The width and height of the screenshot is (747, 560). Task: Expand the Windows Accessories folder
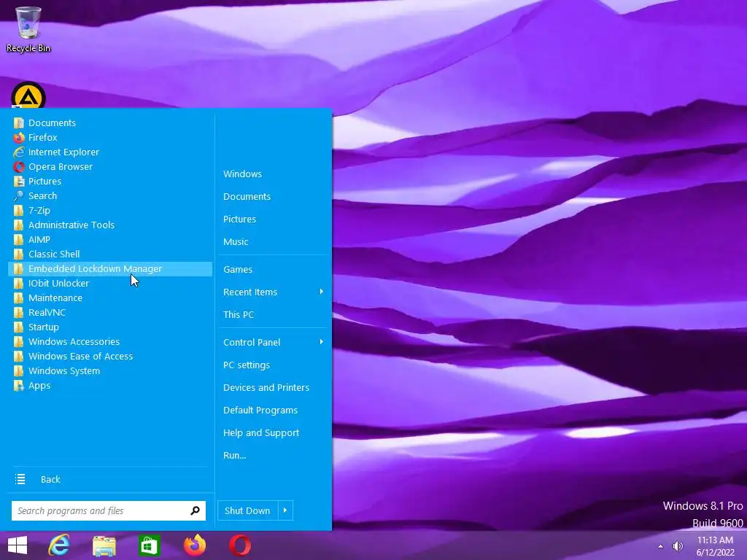110,342
